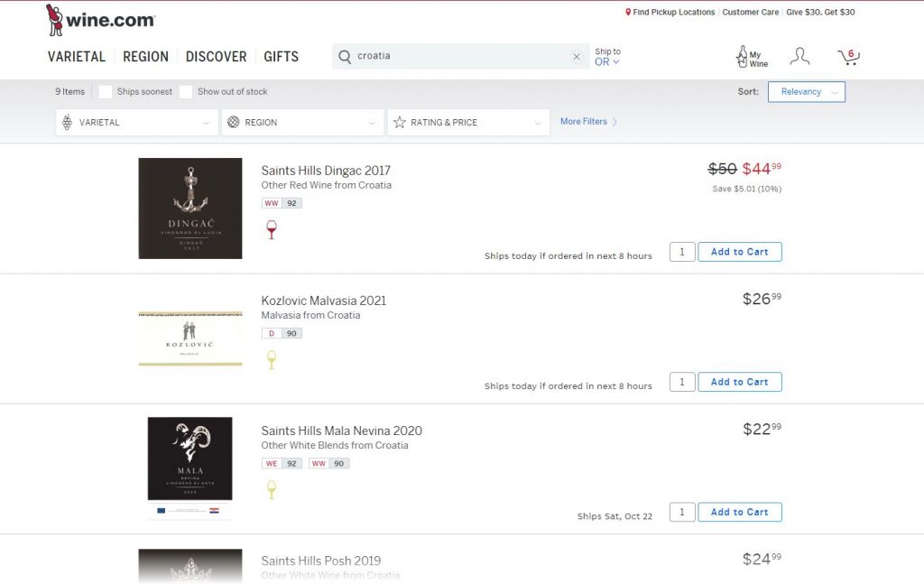The width and height of the screenshot is (924, 584).
Task: Click the $24.99 price for Saints Hills Posh
Action: 762,559
